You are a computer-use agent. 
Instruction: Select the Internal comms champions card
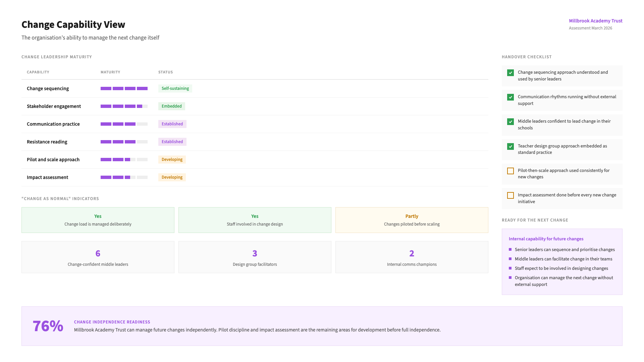pyautogui.click(x=412, y=257)
